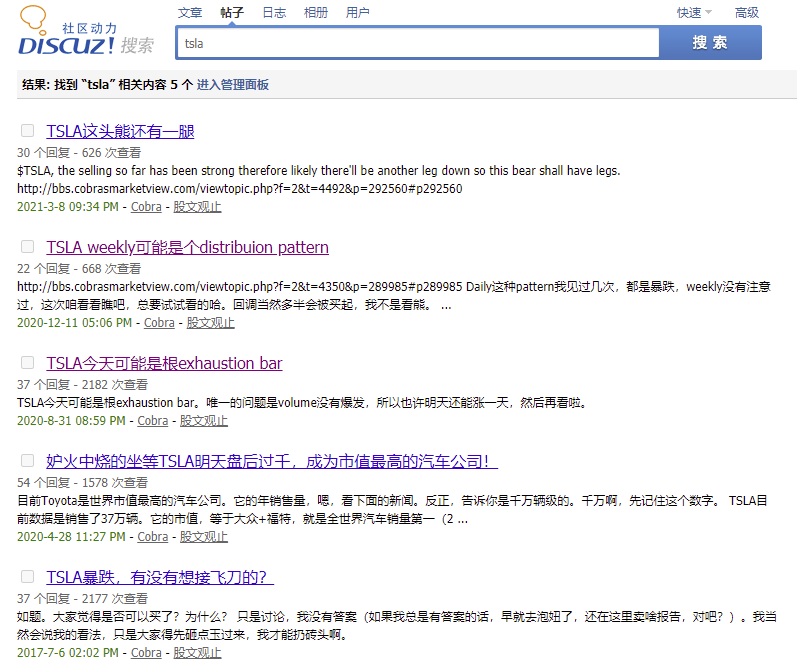
Task: Expand the 快速 dropdown menu
Action: (694, 13)
